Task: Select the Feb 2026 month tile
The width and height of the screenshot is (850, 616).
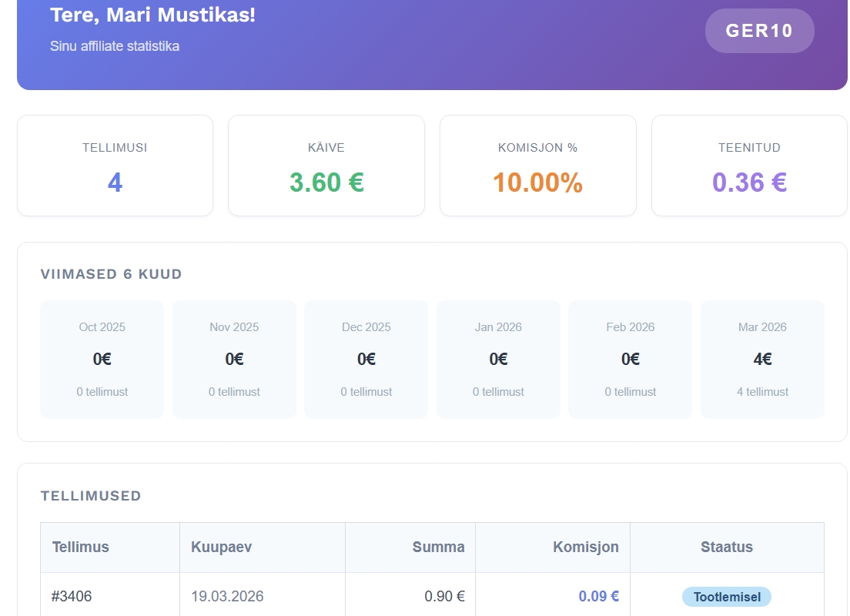Action: [x=630, y=359]
